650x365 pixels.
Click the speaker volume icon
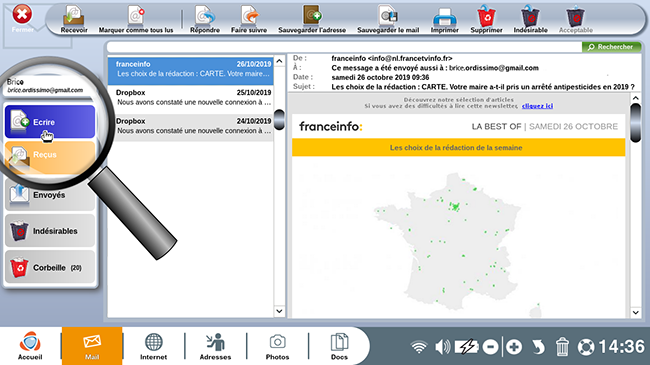[443, 347]
